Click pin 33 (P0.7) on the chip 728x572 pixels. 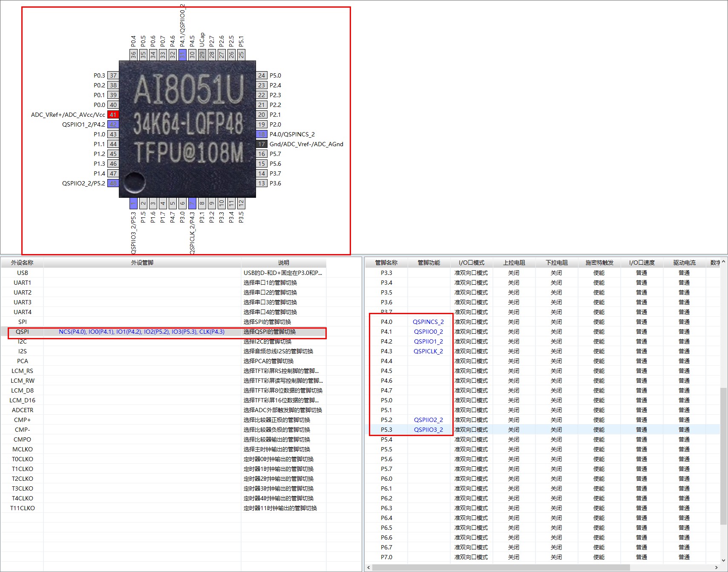click(163, 55)
